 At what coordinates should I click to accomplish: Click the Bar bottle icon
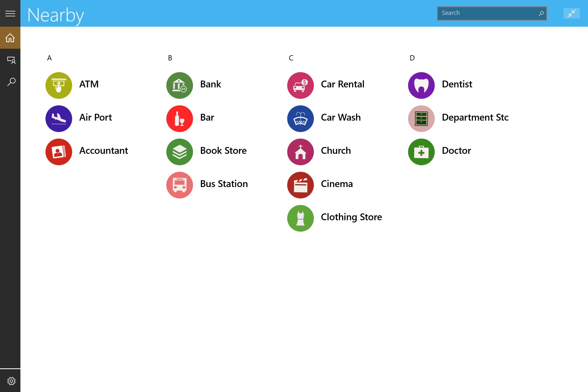tap(179, 118)
